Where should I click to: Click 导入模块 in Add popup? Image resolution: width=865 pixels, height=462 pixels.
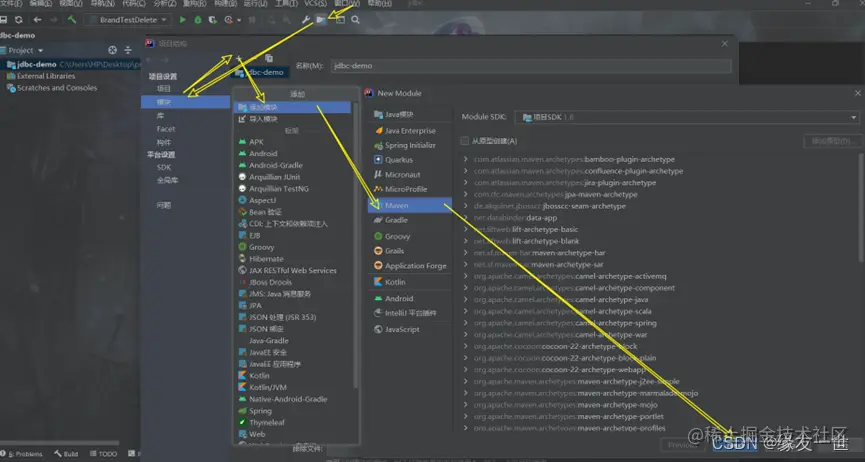click(x=292, y=119)
